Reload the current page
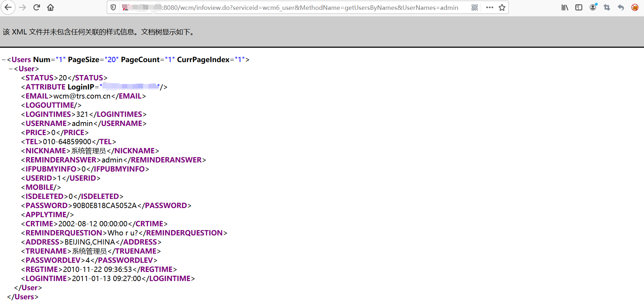 (36, 7)
